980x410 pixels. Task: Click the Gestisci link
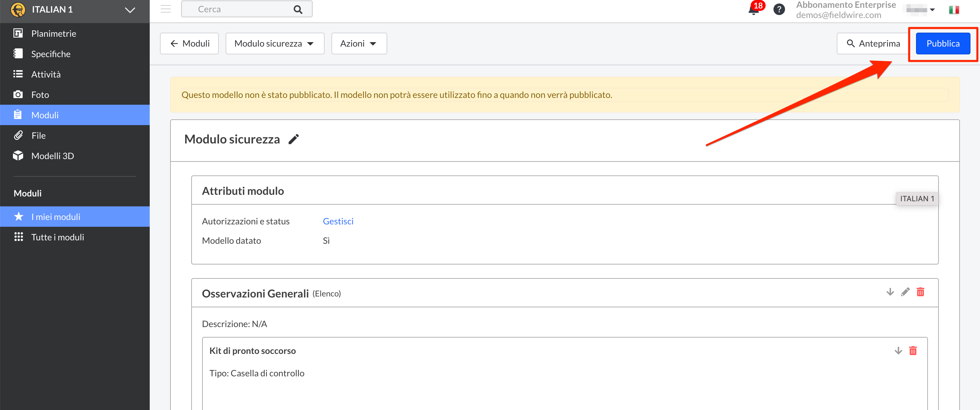point(338,221)
